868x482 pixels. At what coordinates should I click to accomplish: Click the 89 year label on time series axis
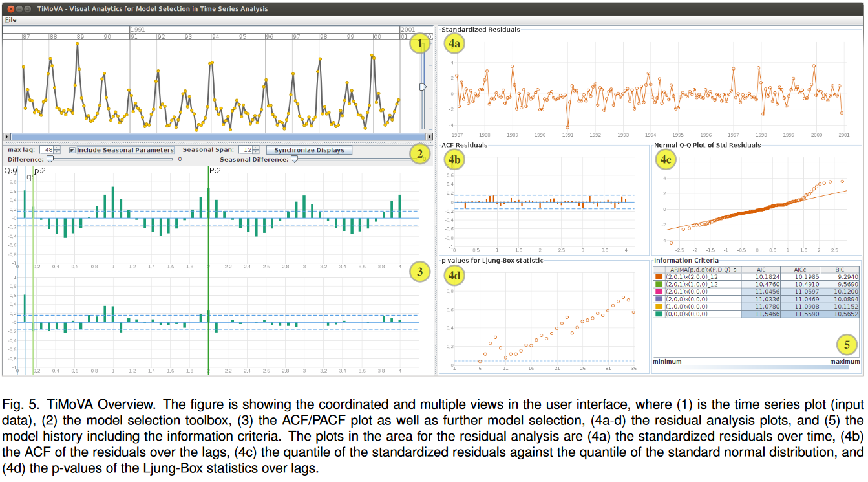tap(80, 37)
